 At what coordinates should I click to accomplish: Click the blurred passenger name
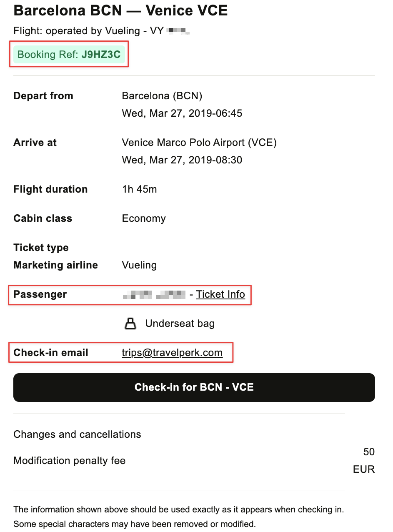point(154,295)
